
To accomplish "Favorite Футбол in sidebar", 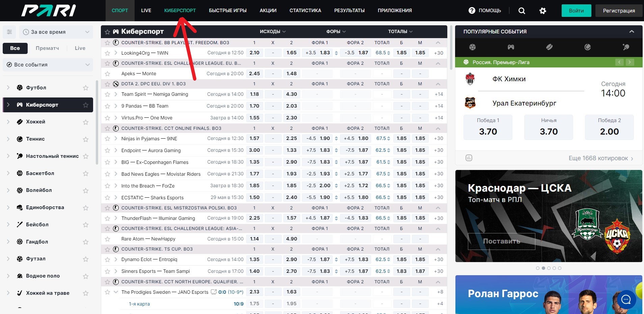I will (x=86, y=88).
